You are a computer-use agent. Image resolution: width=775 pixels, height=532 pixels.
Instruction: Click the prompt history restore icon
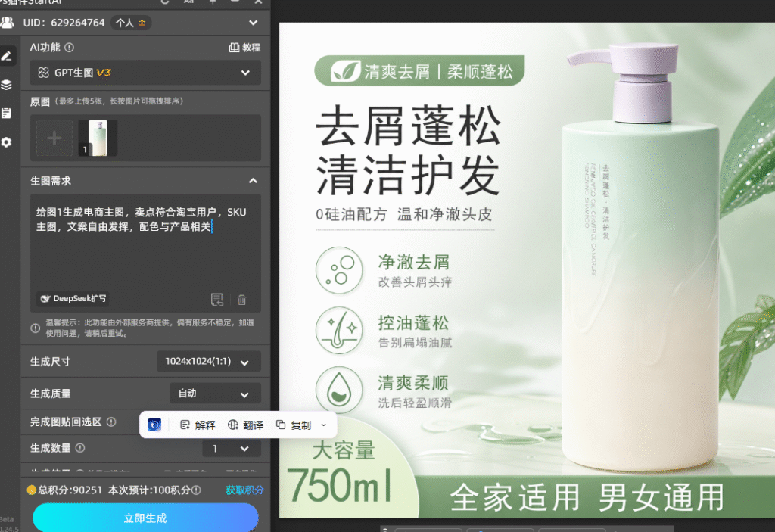[217, 299]
